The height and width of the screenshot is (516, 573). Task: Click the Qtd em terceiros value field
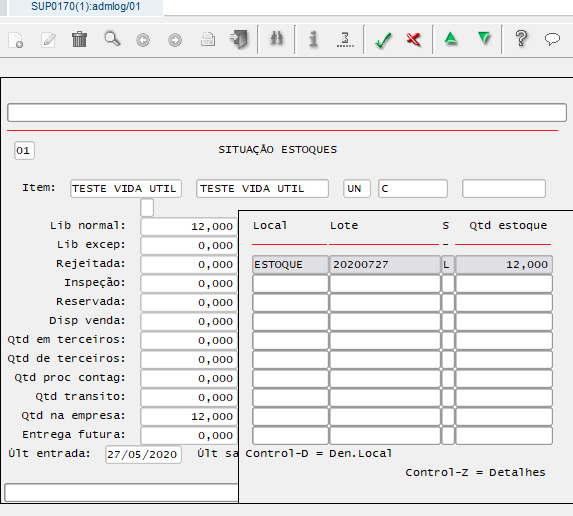coord(189,341)
